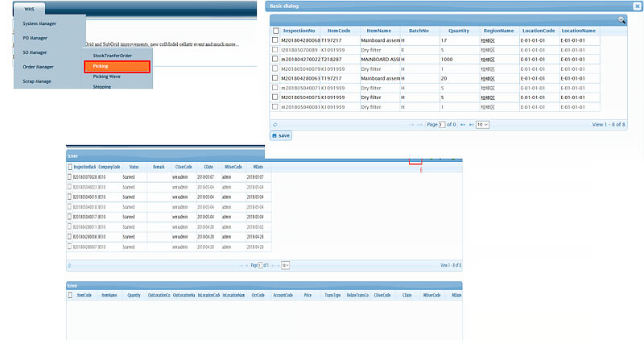The height and width of the screenshot is (340, 644).
Task: Refresh the inspection grid in the middle panel
Action: pos(70,265)
